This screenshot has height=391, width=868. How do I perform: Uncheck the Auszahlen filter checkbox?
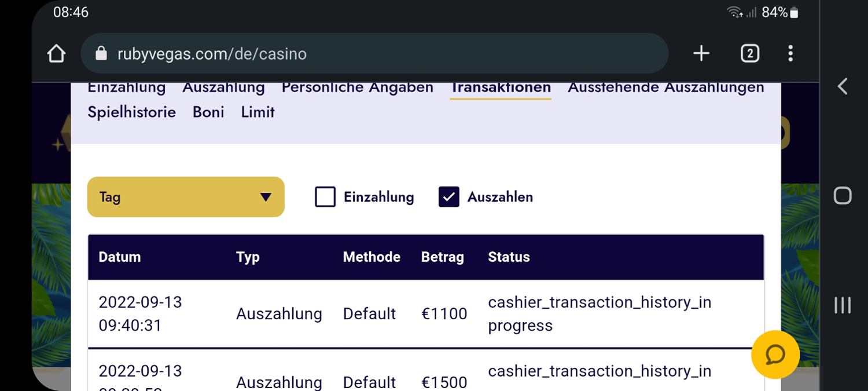pyautogui.click(x=449, y=197)
